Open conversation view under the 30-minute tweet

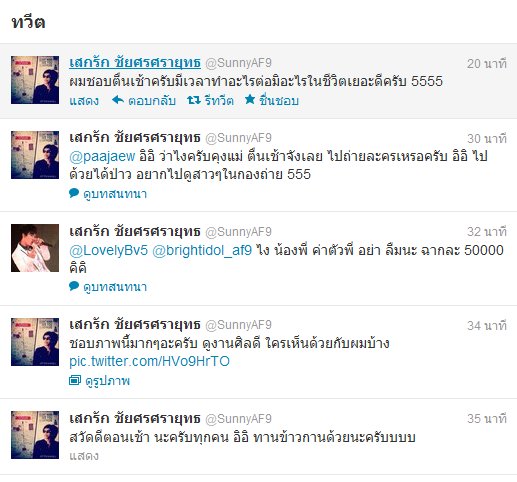point(115,194)
